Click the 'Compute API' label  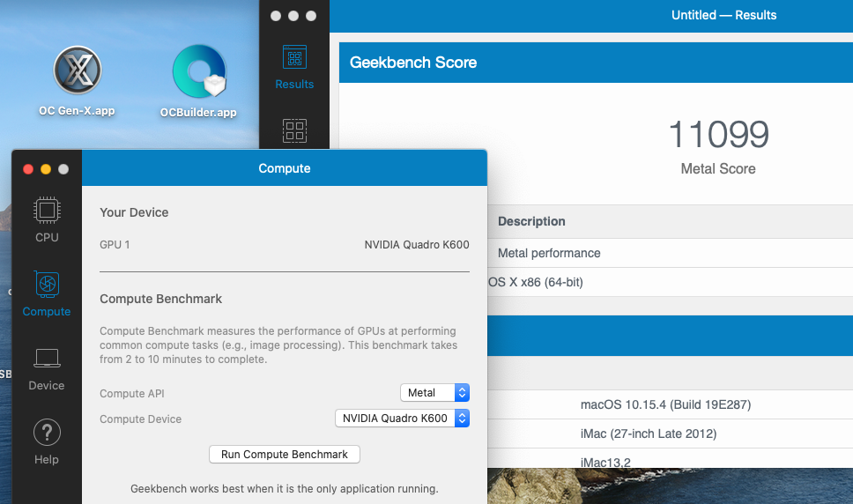(131, 394)
